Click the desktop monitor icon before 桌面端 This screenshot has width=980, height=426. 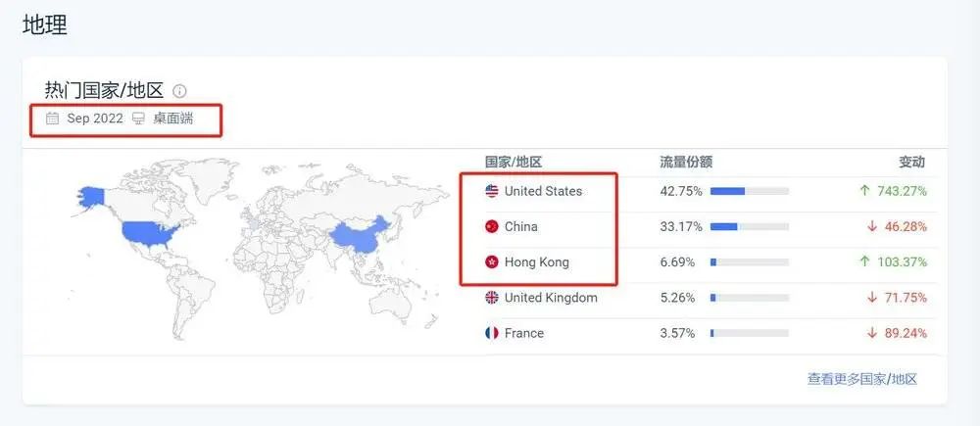pyautogui.click(x=138, y=118)
